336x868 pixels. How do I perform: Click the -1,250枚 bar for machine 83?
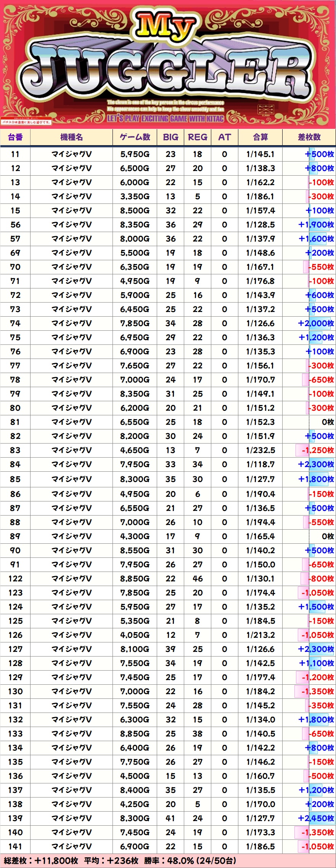point(317,450)
